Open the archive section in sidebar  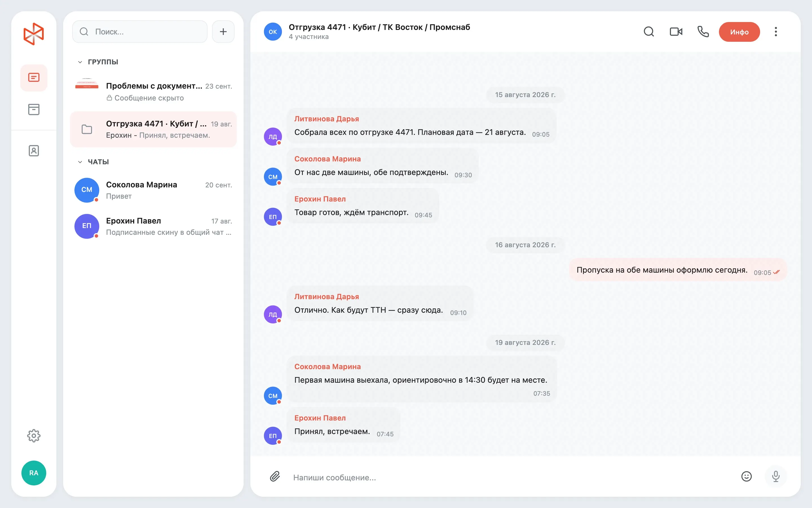coord(34,109)
